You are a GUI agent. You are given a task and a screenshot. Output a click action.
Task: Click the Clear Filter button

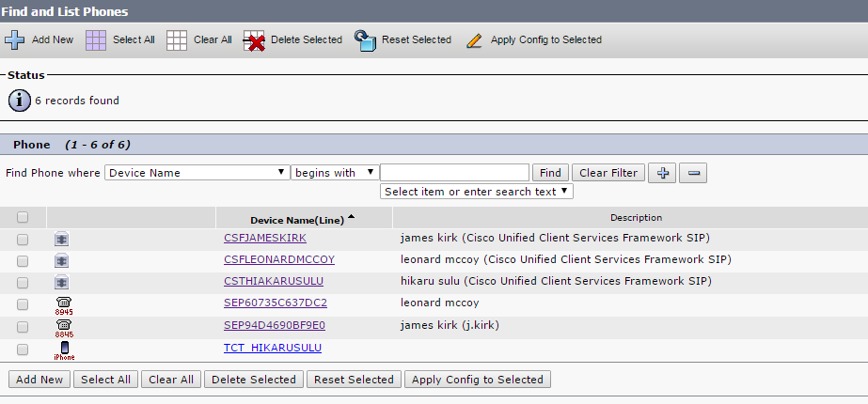click(x=608, y=173)
